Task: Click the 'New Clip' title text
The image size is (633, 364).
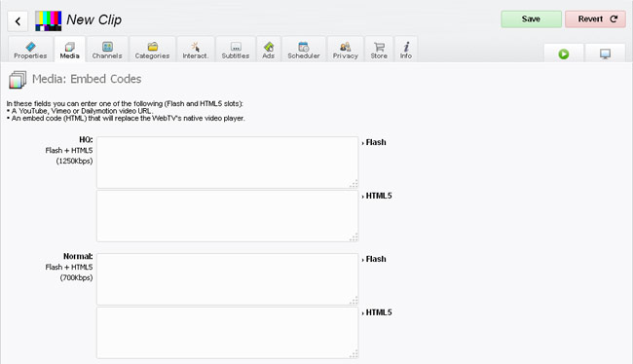Action: coord(93,19)
